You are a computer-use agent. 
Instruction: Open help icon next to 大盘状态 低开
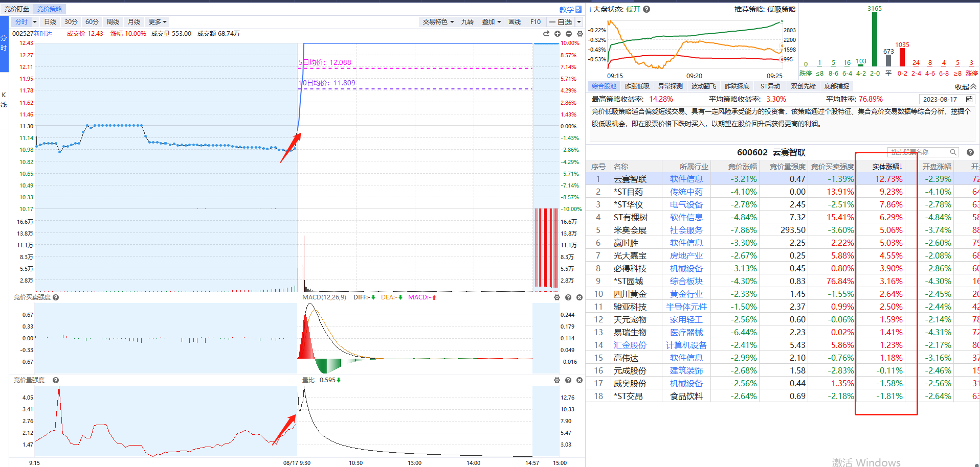coord(647,9)
